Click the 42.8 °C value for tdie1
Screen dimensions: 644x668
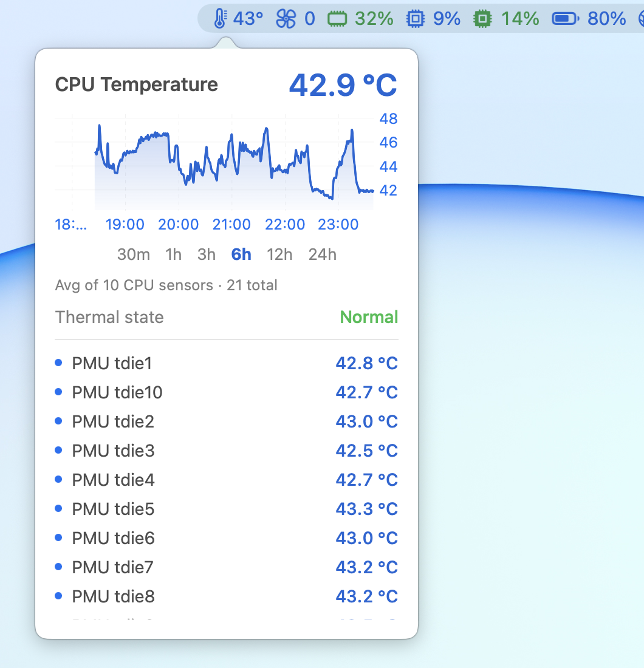(x=366, y=363)
